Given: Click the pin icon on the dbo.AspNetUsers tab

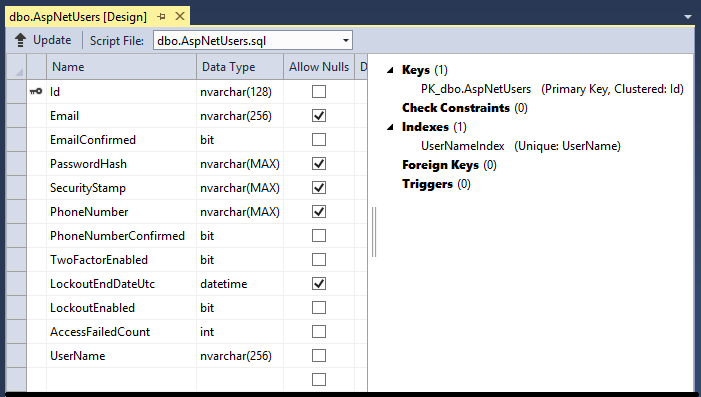Looking at the screenshot, I should 161,17.
